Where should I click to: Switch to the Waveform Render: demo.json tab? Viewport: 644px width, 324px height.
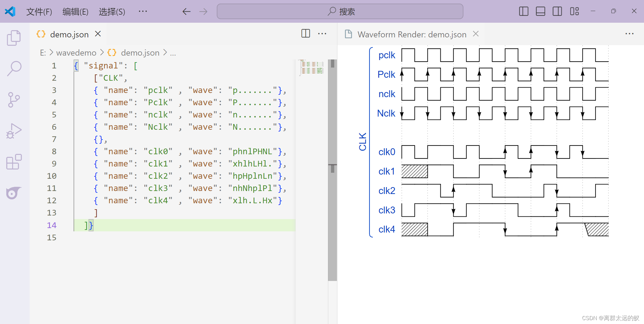pyautogui.click(x=412, y=34)
